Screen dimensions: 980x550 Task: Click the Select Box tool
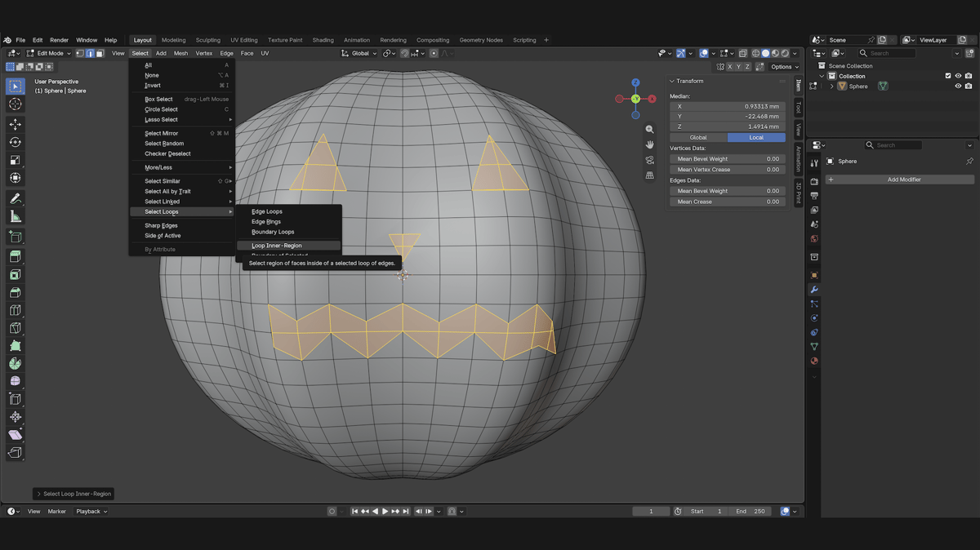15,86
